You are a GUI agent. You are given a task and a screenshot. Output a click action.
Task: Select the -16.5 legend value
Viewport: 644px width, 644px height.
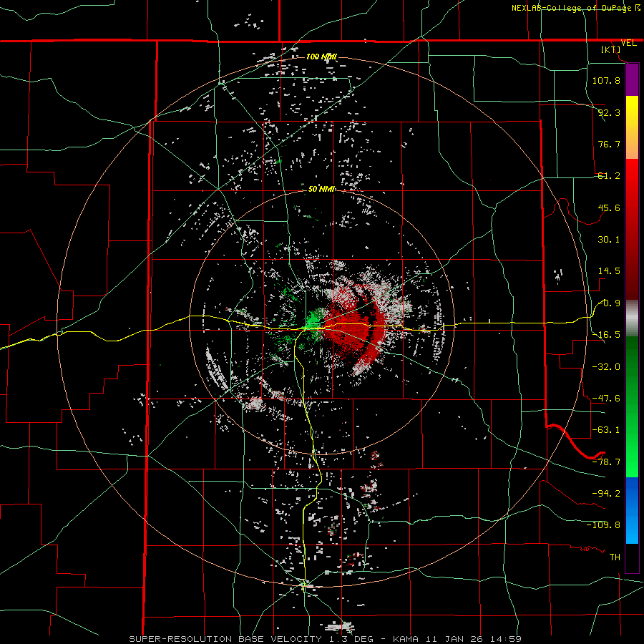coord(606,335)
